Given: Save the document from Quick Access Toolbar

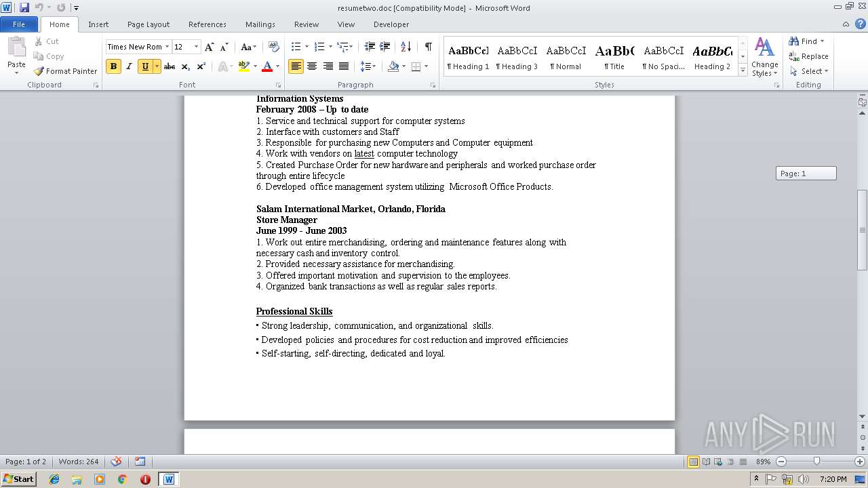Looking at the screenshot, I should pos(24,7).
